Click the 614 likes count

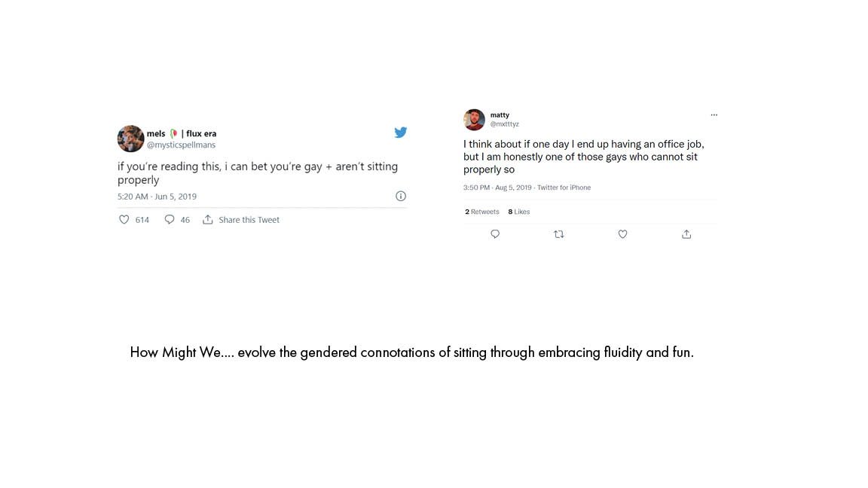142,220
